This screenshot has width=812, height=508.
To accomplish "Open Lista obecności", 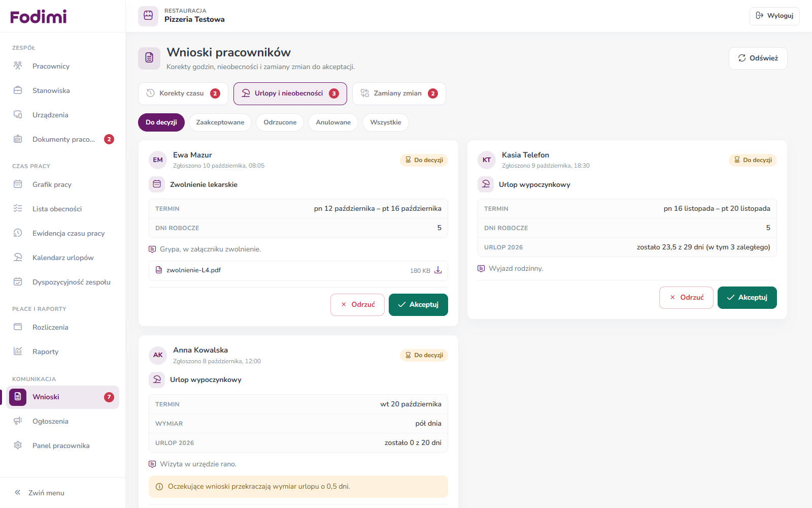I will [62, 209].
